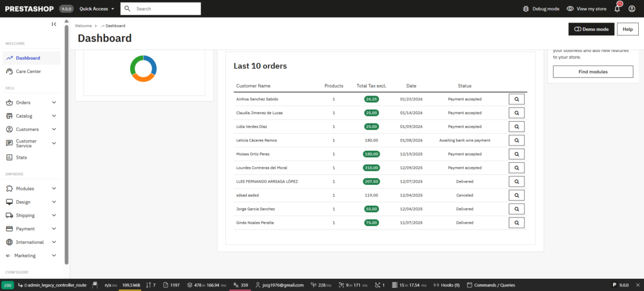Viewport: 644px width, 291px height.
Task: Open the Customers menu item
Action: click(27, 129)
